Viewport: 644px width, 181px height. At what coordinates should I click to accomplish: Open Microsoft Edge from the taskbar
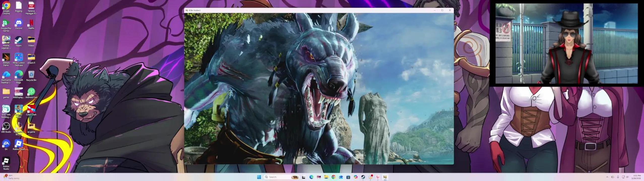[311, 177]
